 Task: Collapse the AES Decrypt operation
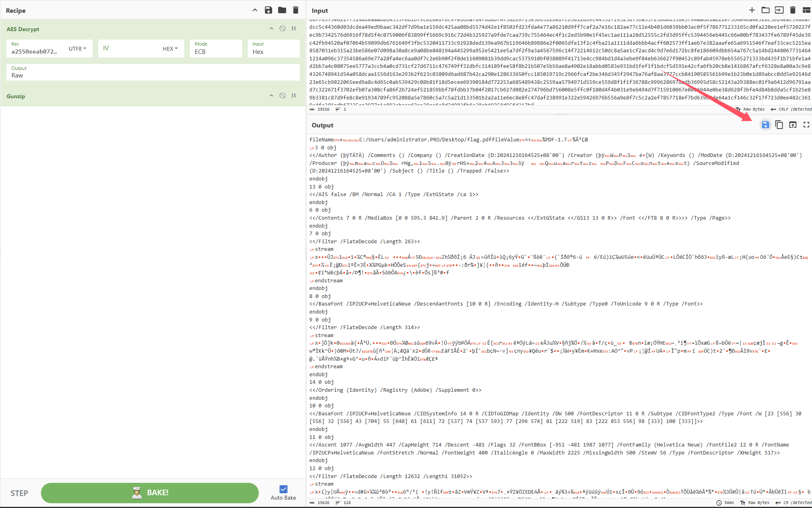pos(271,29)
